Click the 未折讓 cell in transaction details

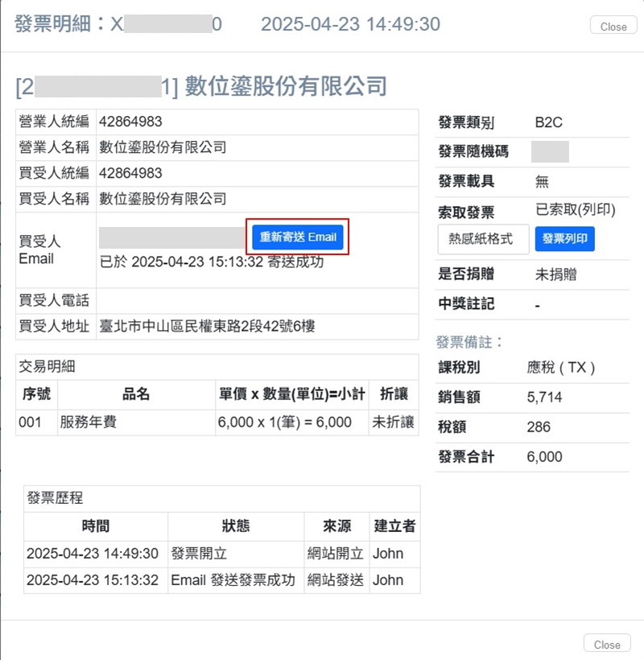[x=393, y=422]
